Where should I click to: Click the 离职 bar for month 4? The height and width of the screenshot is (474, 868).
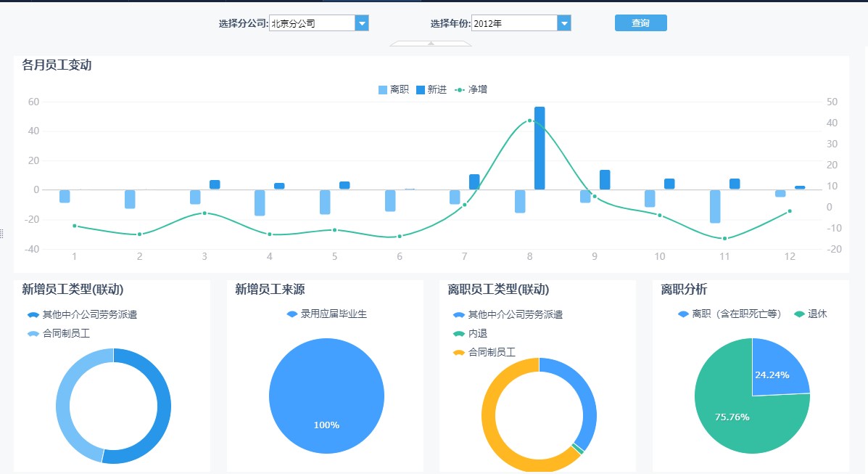coord(260,203)
